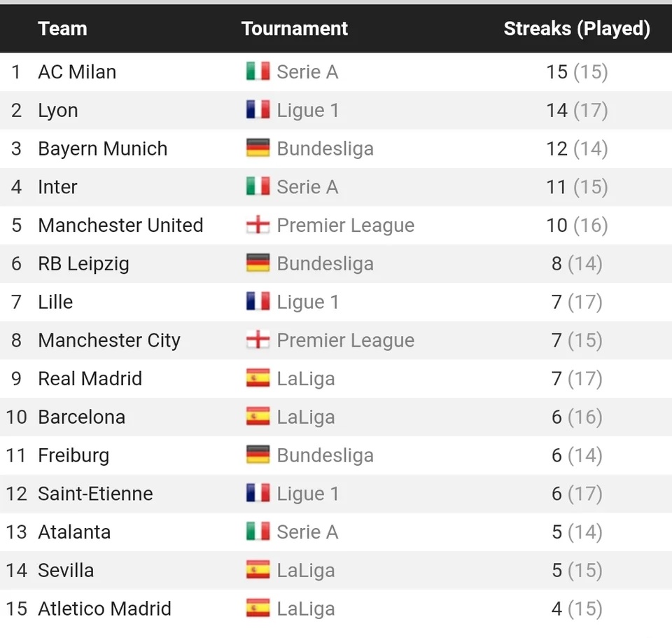Open the AC Milan team link
This screenshot has width=672, height=638.
tap(77, 72)
